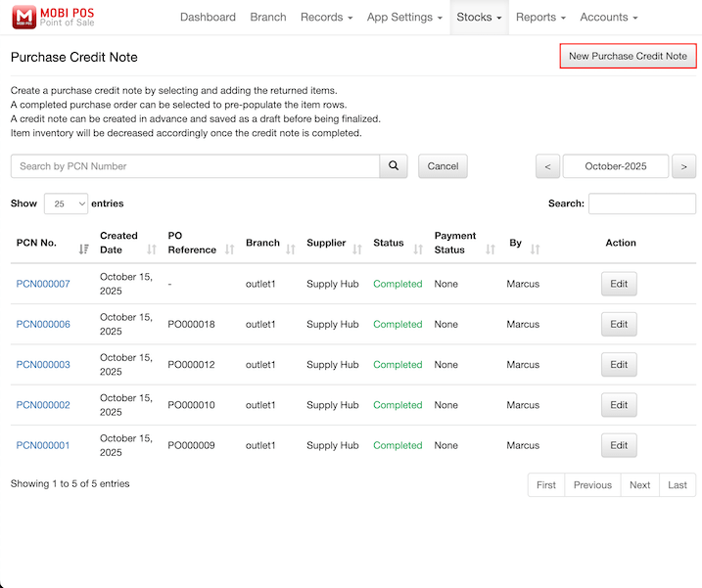Focus the table Search input box
This screenshot has height=588, width=702.
[642, 204]
